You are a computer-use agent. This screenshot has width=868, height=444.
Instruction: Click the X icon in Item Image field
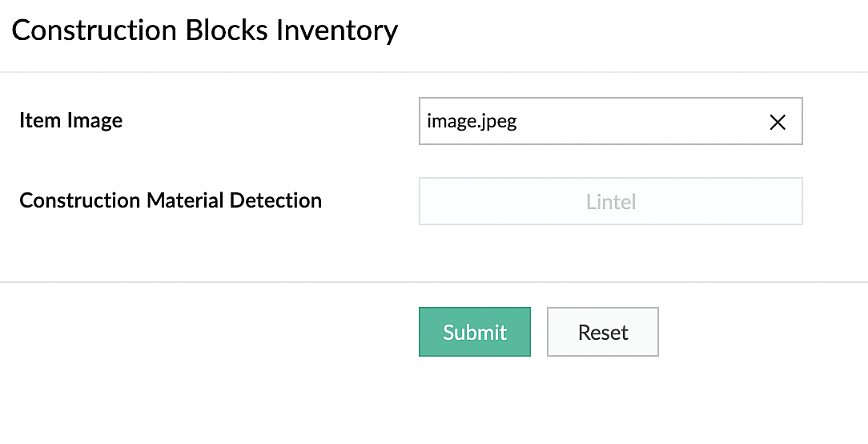point(777,122)
